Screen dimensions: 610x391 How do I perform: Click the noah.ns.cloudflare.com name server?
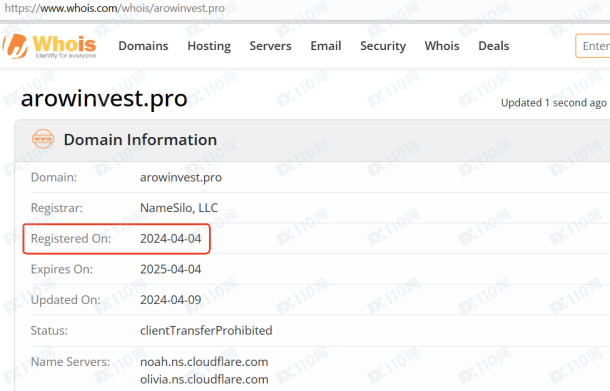(204, 362)
